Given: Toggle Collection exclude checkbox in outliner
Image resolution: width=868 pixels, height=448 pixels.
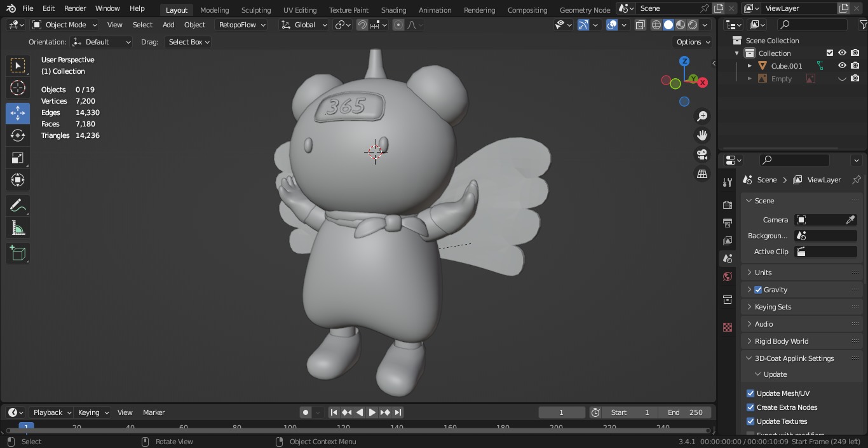Looking at the screenshot, I should tap(830, 53).
